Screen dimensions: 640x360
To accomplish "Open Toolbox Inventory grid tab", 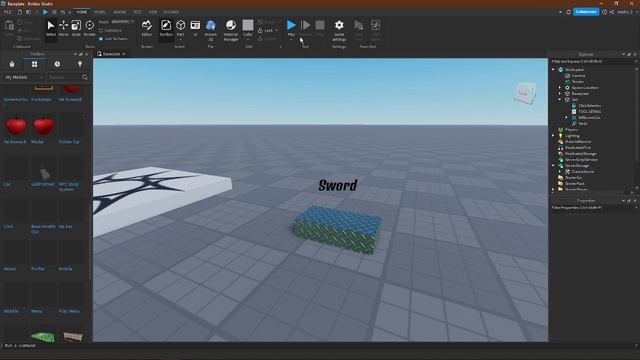I will 34,64.
